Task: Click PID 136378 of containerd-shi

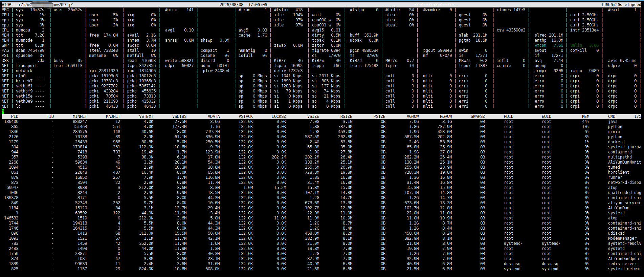Action: coord(11,198)
